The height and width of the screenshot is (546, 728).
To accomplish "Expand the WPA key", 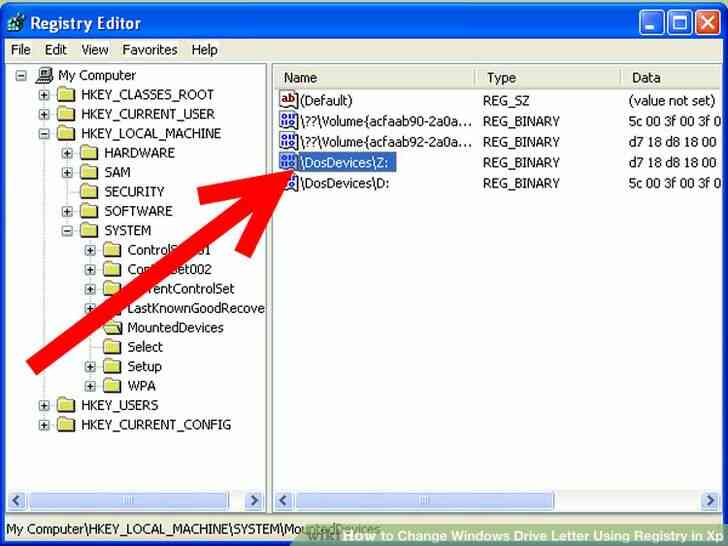I will click(x=91, y=386).
